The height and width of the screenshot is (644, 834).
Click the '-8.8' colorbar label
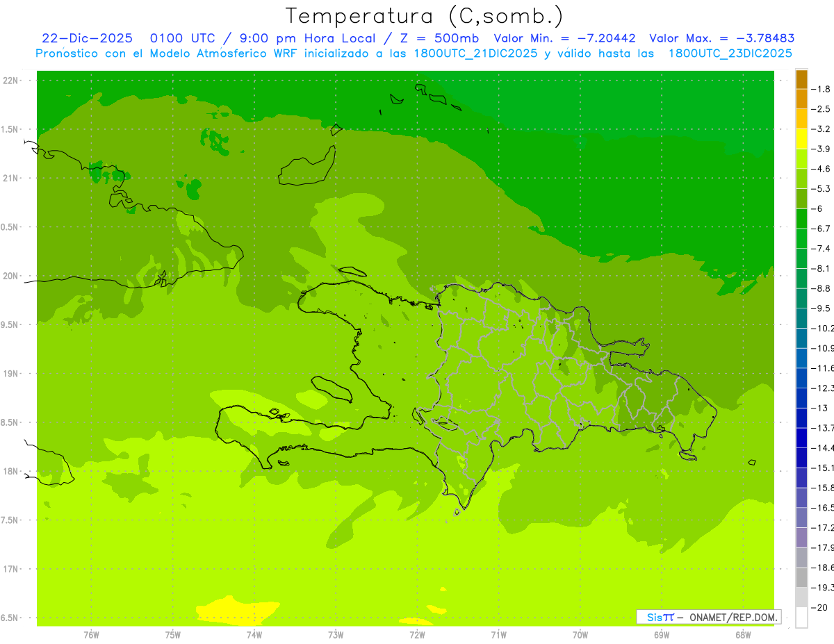click(x=821, y=288)
